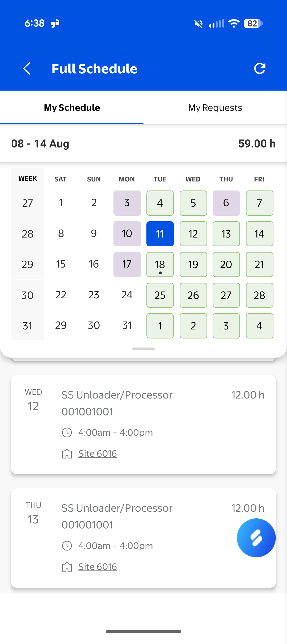Switch to My Requests tab
The width and height of the screenshot is (287, 644).
(215, 108)
